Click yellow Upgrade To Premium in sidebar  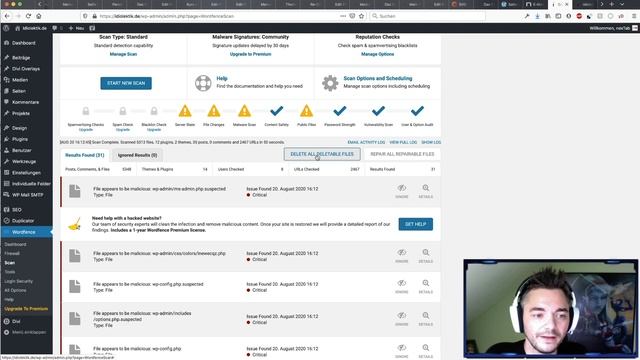pyautogui.click(x=26, y=309)
